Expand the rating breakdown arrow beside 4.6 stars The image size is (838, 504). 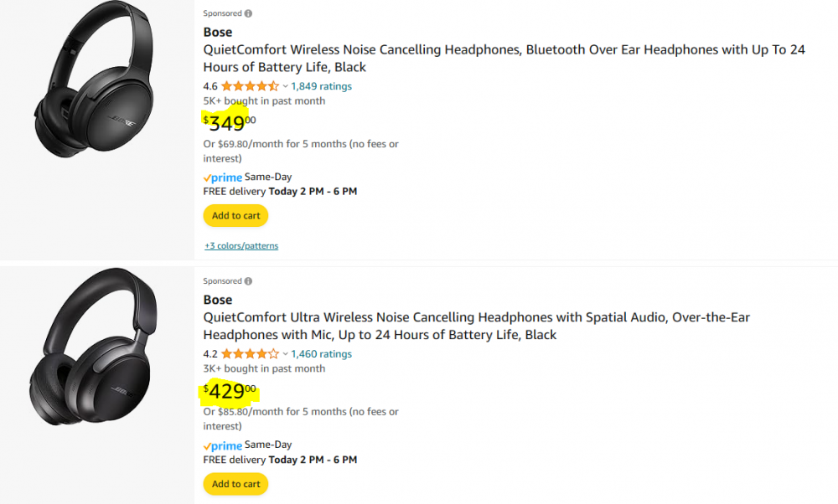pos(285,86)
